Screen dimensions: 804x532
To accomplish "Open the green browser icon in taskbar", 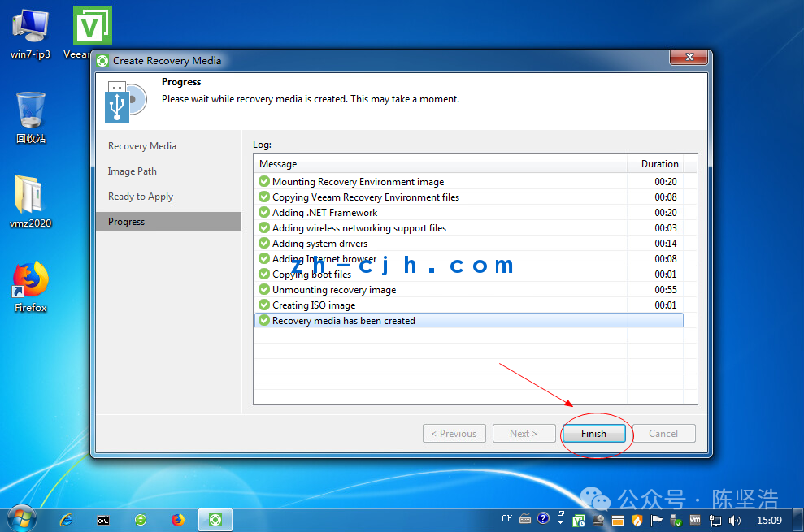I will click(x=141, y=520).
